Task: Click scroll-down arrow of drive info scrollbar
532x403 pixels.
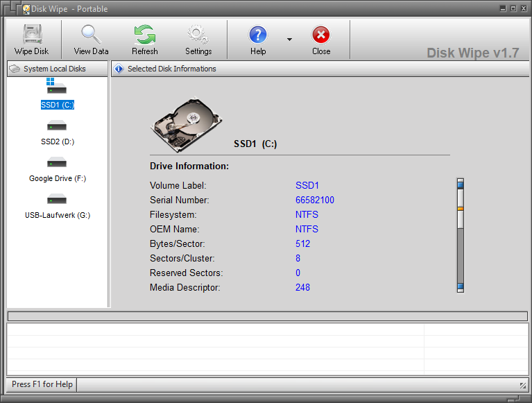Action: pos(461,287)
